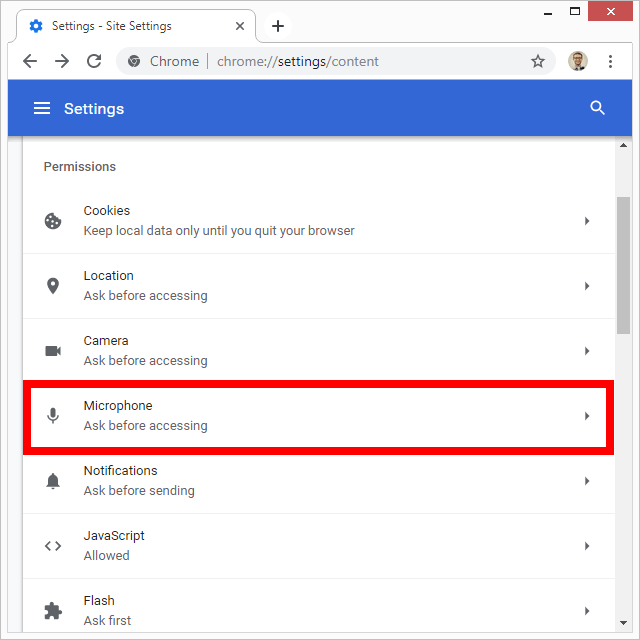Click 'Ask first' under Flash
The width and height of the screenshot is (640, 640).
[x=107, y=620]
